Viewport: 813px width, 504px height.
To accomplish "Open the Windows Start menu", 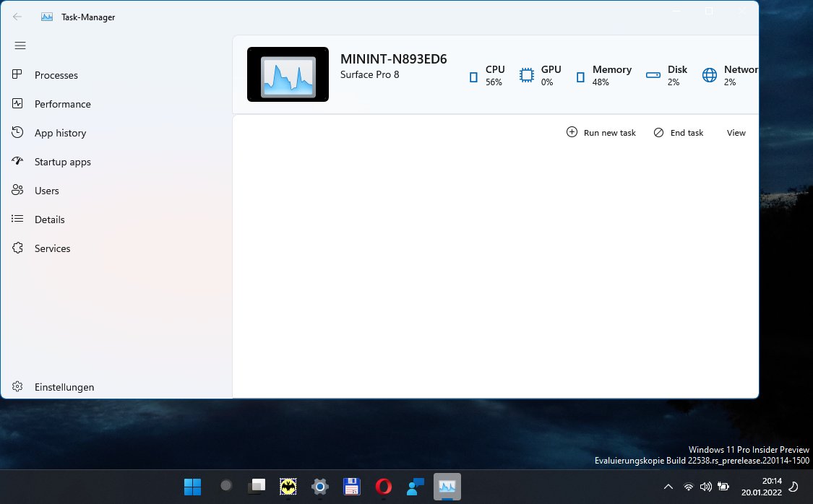I will [x=193, y=487].
